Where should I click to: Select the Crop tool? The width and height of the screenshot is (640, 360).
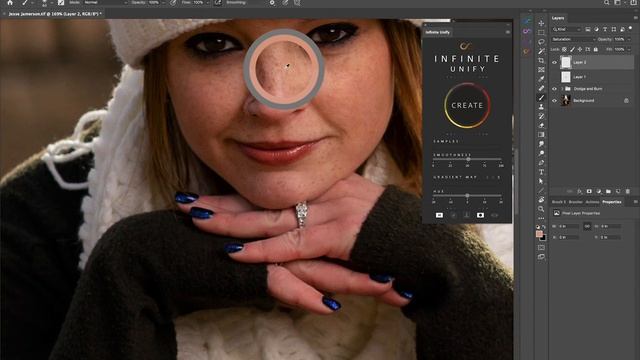coord(541,61)
